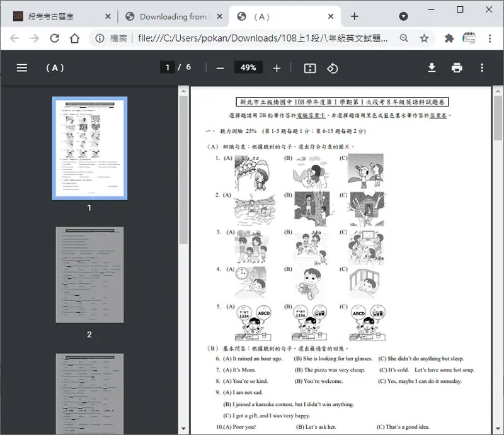Image resolution: width=504 pixels, height=435 pixels.
Task: Click the fit to page icon
Action: click(x=310, y=68)
